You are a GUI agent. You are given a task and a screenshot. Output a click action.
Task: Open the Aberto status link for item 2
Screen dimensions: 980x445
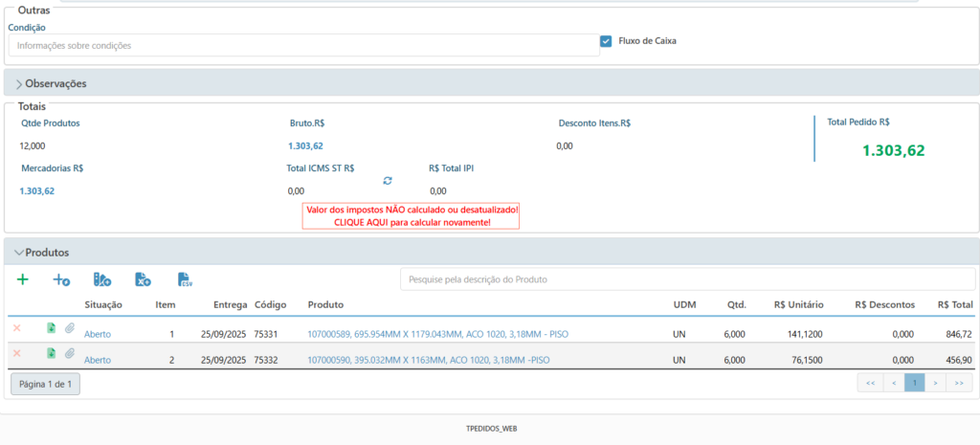(x=98, y=360)
